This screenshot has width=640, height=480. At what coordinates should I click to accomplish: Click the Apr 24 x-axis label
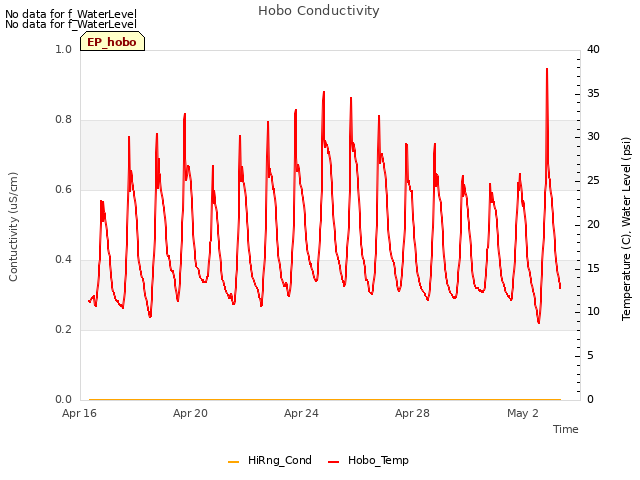[301, 413]
